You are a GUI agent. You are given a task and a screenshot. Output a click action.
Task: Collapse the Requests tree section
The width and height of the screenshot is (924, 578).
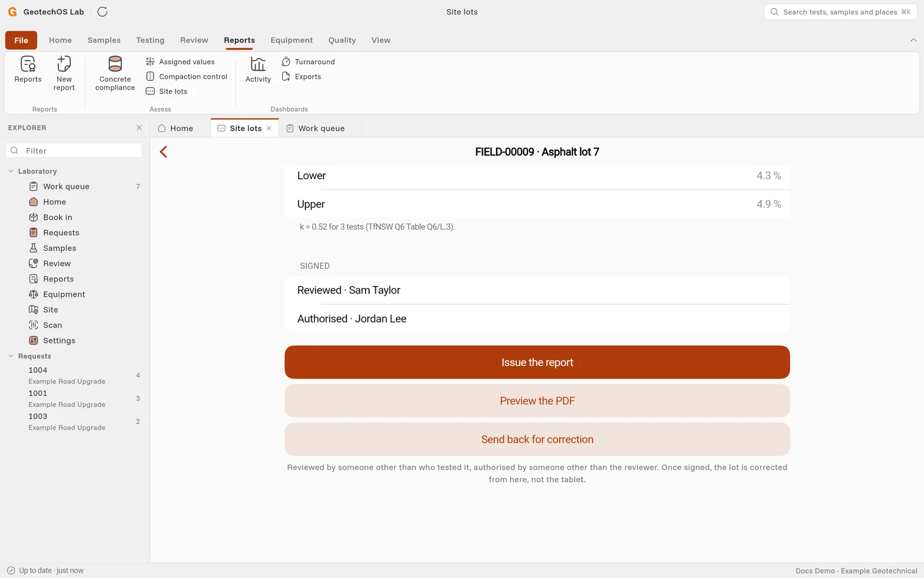point(11,356)
